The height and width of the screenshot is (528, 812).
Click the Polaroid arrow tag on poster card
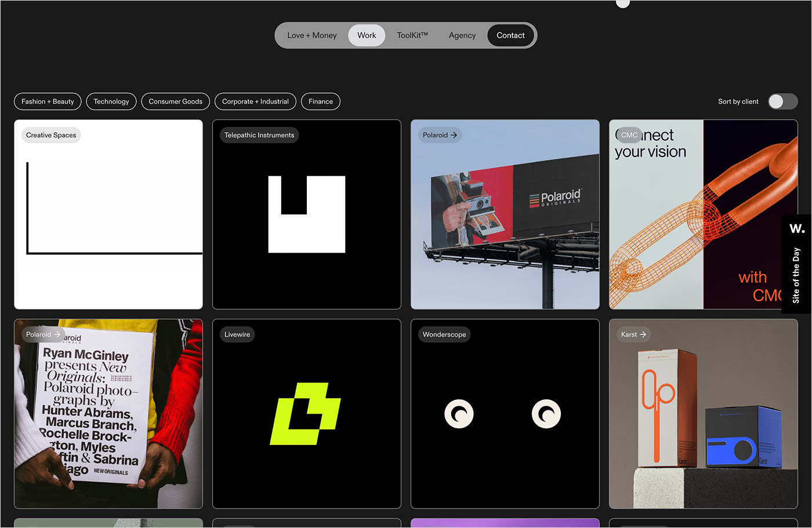coord(43,334)
